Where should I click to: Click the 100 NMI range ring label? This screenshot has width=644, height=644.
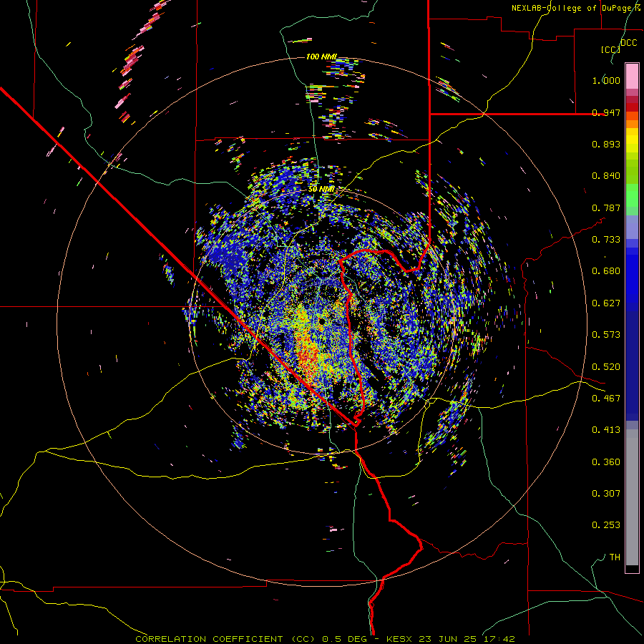click(x=321, y=57)
